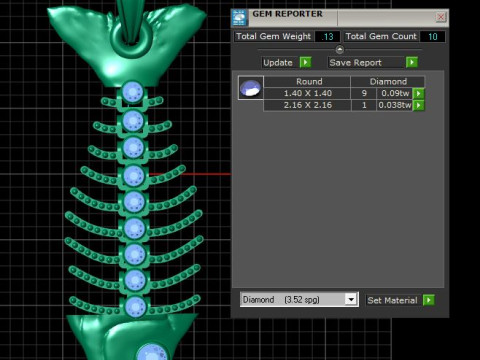Click the 0.038tw weight cell
The height and width of the screenshot is (360, 480).
click(x=395, y=105)
